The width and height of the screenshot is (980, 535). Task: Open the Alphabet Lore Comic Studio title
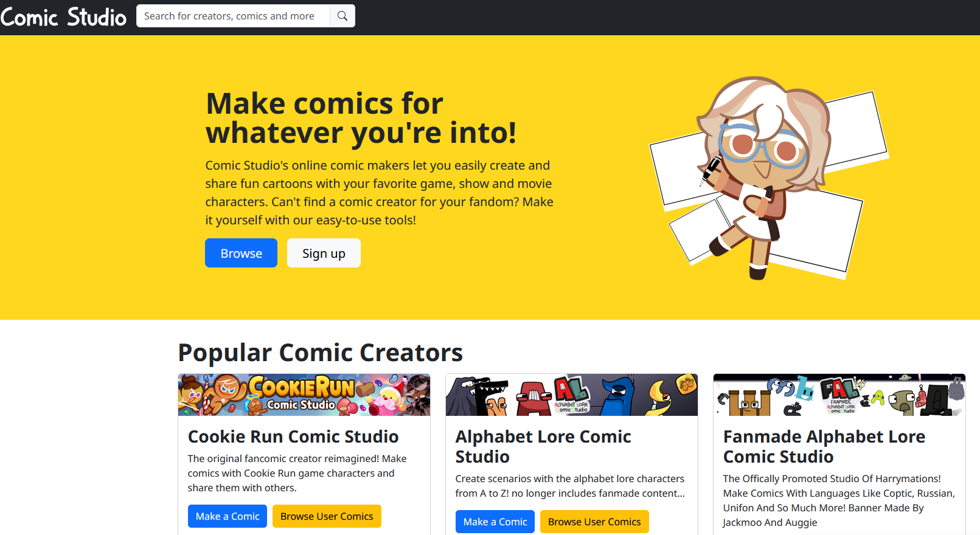(x=543, y=446)
